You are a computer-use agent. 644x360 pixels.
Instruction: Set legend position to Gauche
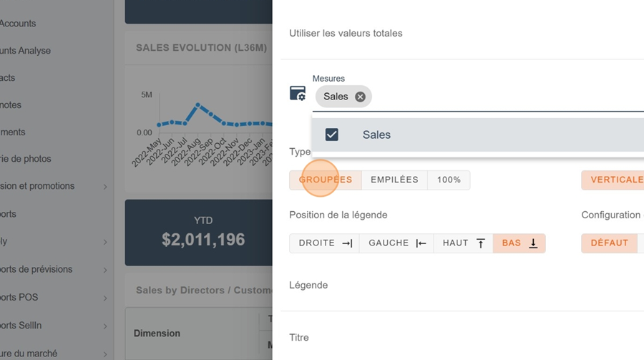(x=396, y=243)
